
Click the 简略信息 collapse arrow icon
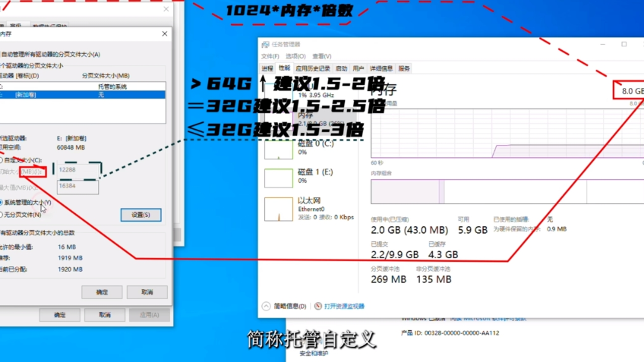(x=266, y=306)
